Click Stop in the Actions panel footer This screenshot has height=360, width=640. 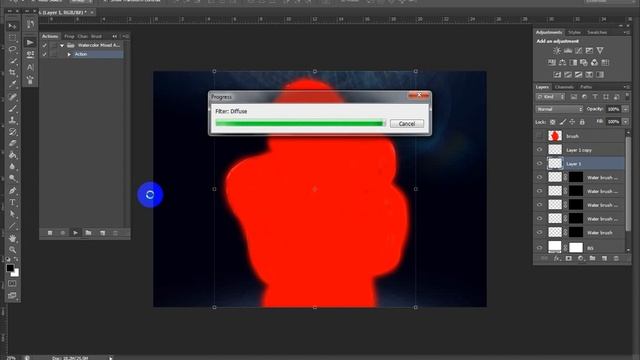tap(50, 233)
